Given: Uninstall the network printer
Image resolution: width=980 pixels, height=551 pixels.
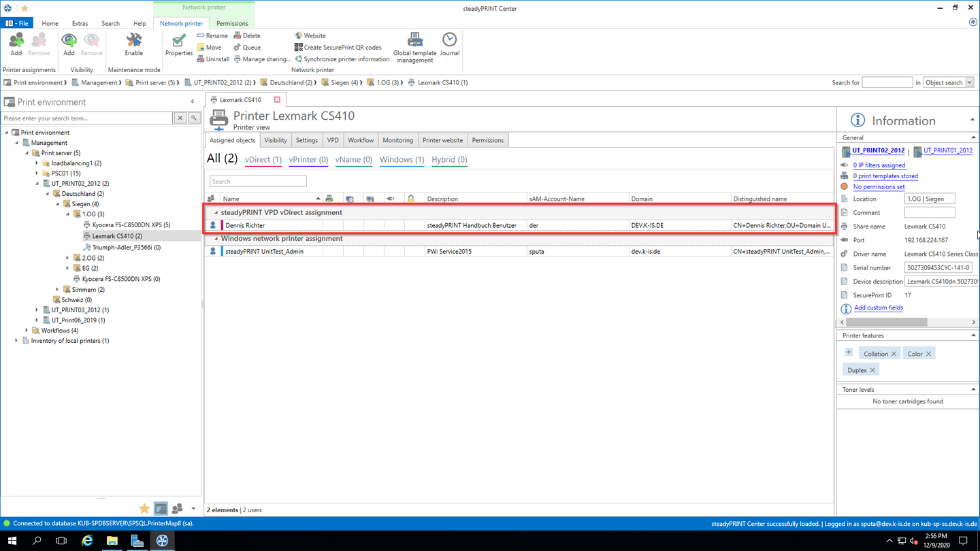Looking at the screenshot, I should pyautogui.click(x=213, y=59).
